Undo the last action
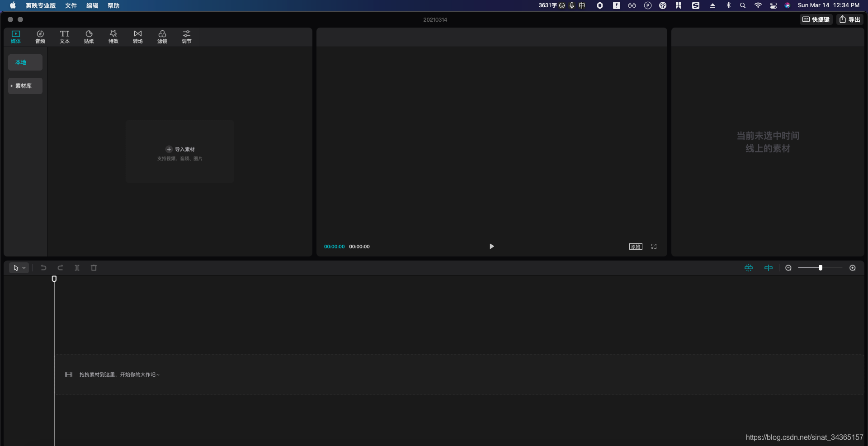 pyautogui.click(x=43, y=268)
